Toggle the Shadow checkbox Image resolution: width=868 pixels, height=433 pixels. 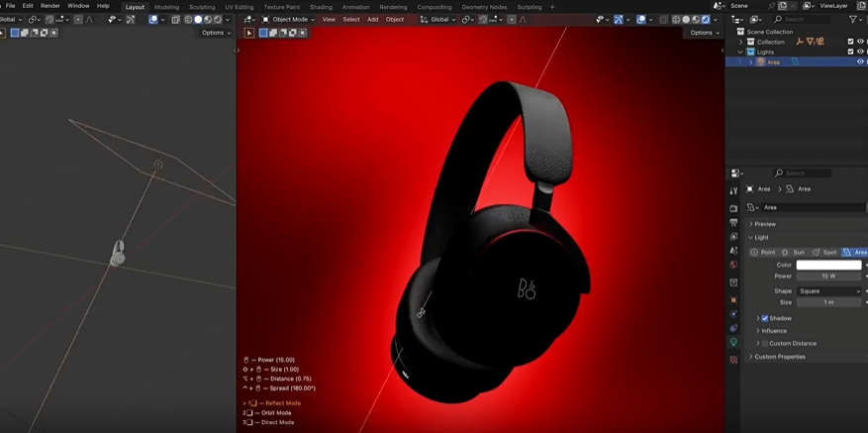765,318
